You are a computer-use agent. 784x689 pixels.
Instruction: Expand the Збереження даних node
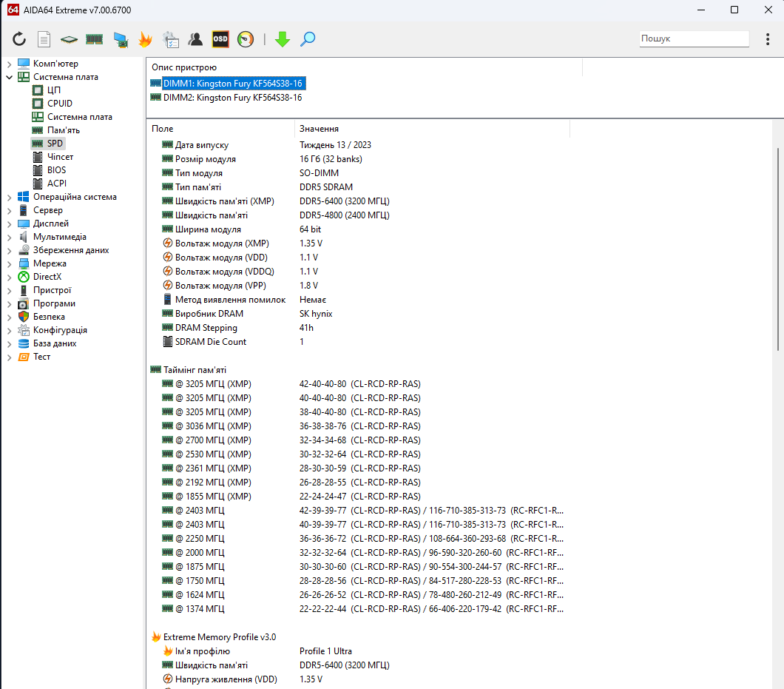tap(9, 251)
